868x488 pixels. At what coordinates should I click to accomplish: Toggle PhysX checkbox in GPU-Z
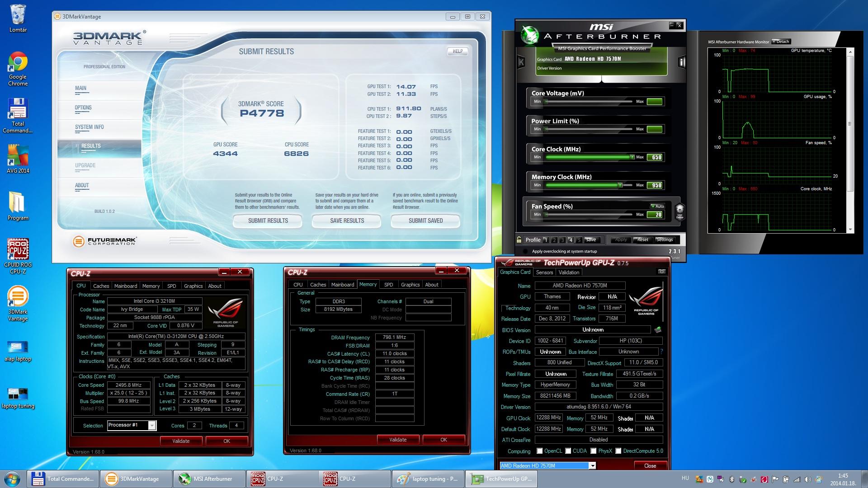pos(593,451)
